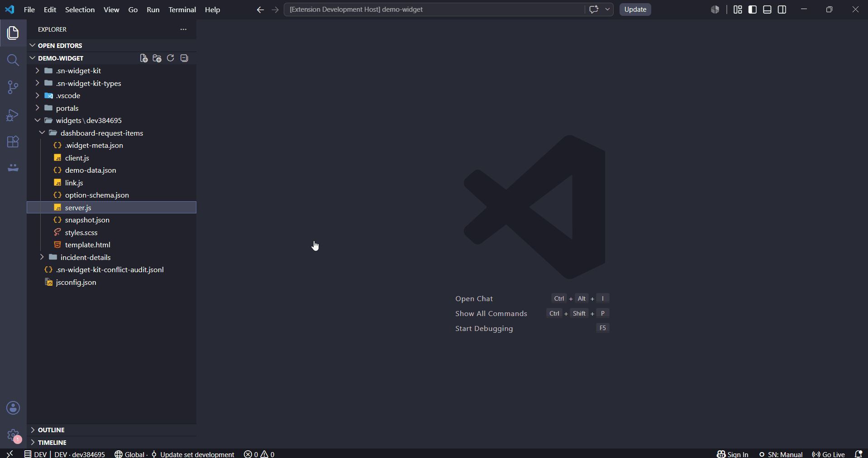This screenshot has width=868, height=458.
Task: Expand the .sn-widget-kit-types folder
Action: [112, 83]
